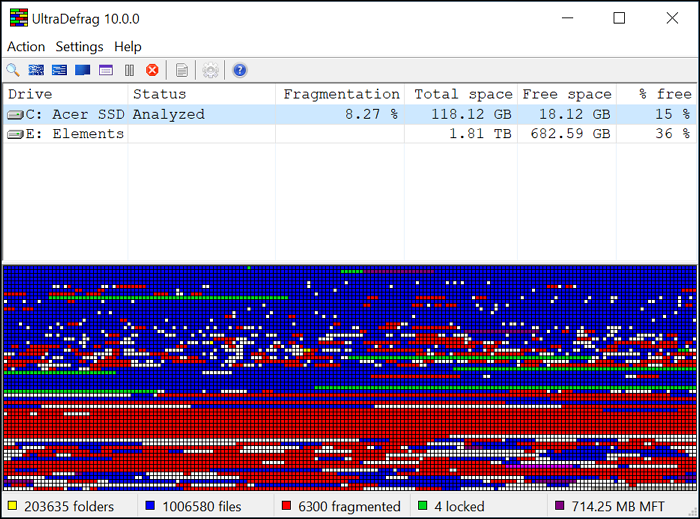This screenshot has width=700, height=519.
Task: Sort by % free column header
Action: pos(656,94)
